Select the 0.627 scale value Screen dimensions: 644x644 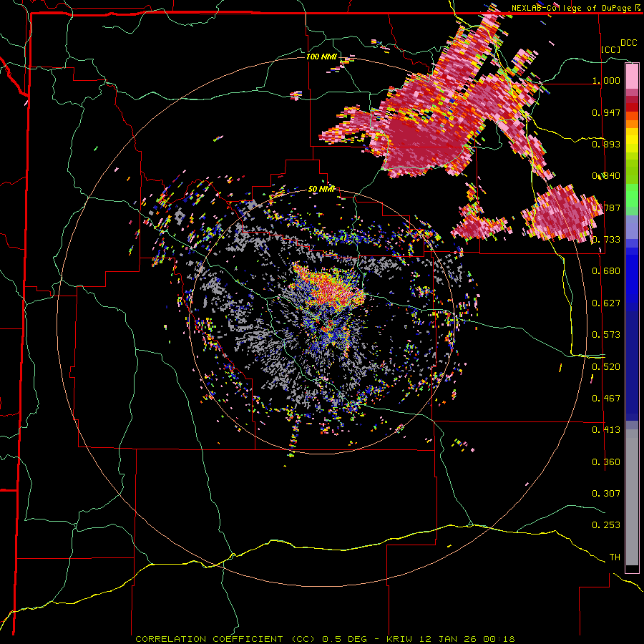click(x=606, y=303)
